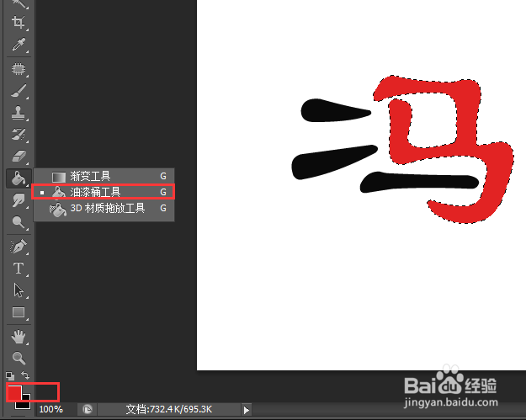Select the Rectangle shape tool
The height and width of the screenshot is (420, 526).
point(19,312)
